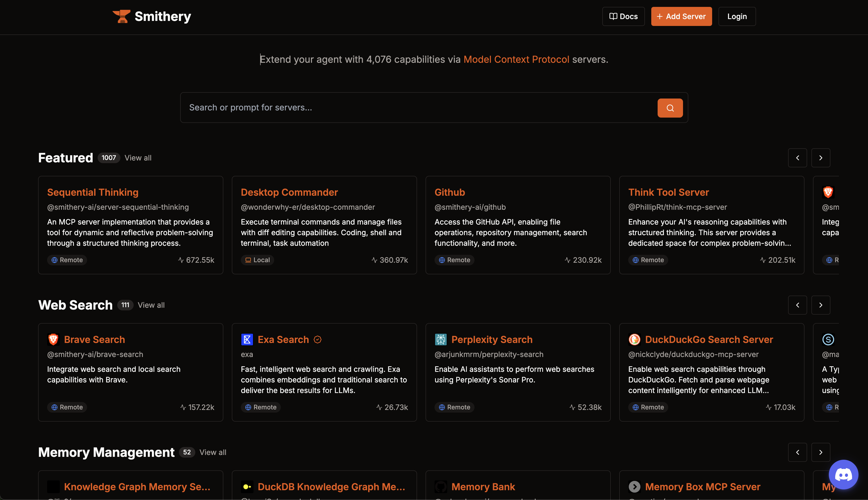The width and height of the screenshot is (868, 500).
Task: Go to previous Web Search servers
Action: (x=797, y=305)
